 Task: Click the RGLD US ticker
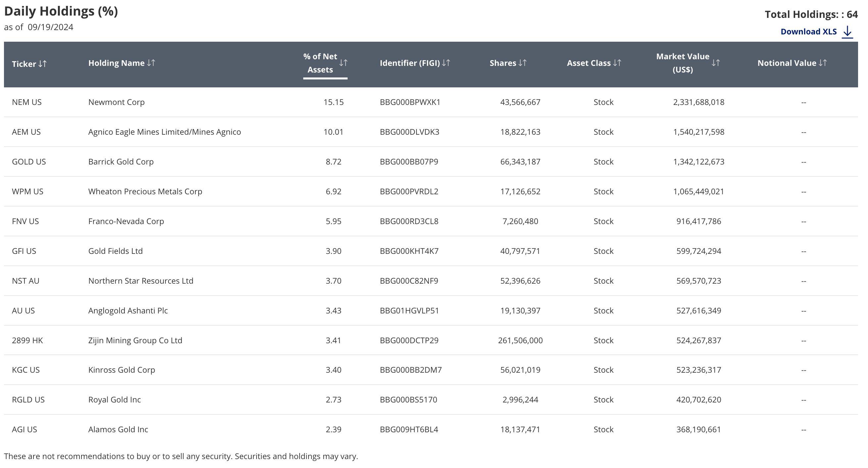point(28,400)
